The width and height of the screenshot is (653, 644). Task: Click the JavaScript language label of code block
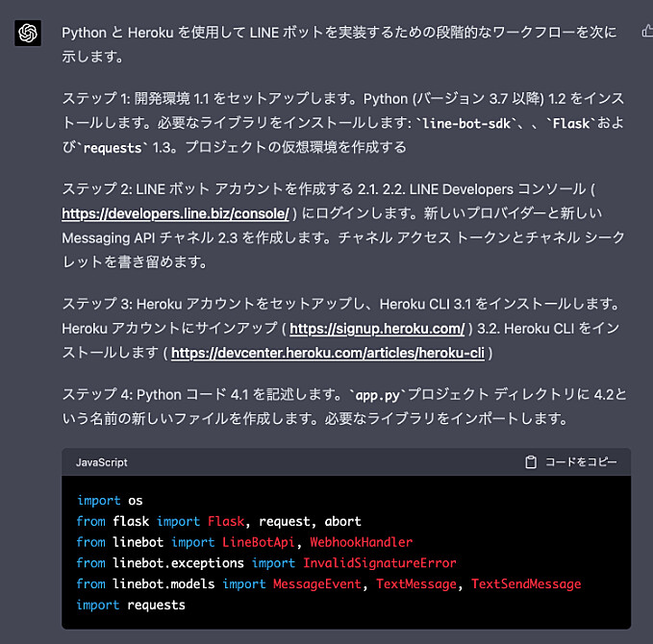(x=102, y=462)
